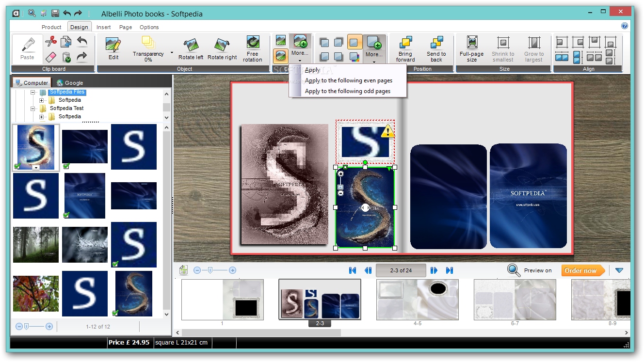
Task: Open the Transparency dropdown arrow
Action: 172,52
